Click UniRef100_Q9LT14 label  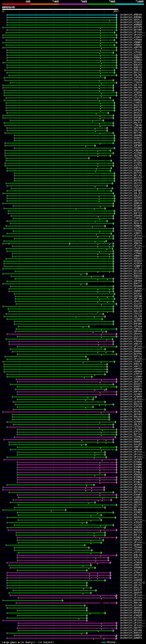point(131,85)
